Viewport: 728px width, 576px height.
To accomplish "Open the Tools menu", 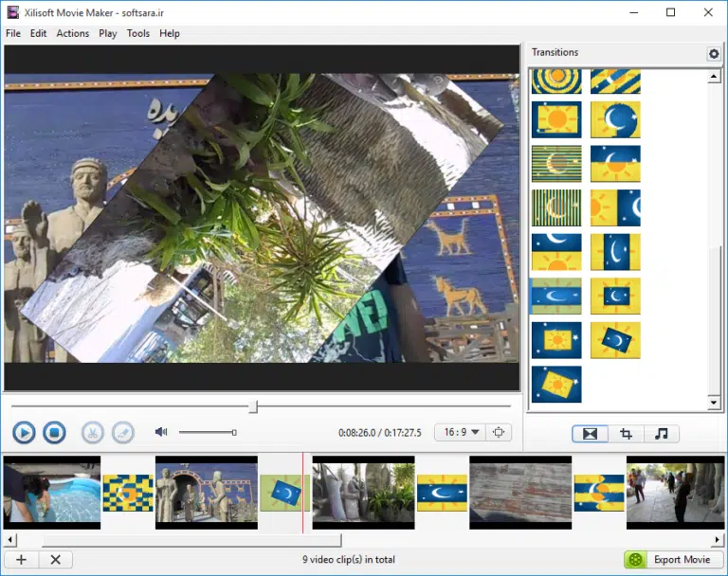I will [137, 33].
